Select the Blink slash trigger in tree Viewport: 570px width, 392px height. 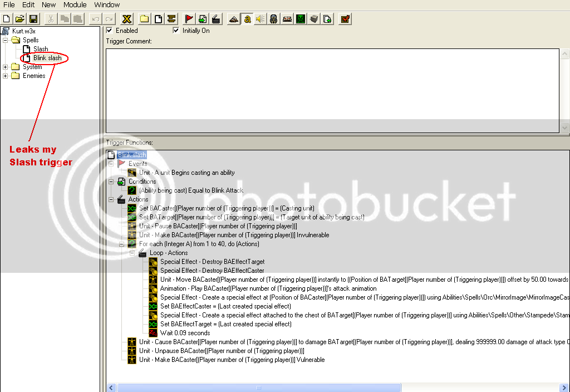click(47, 58)
